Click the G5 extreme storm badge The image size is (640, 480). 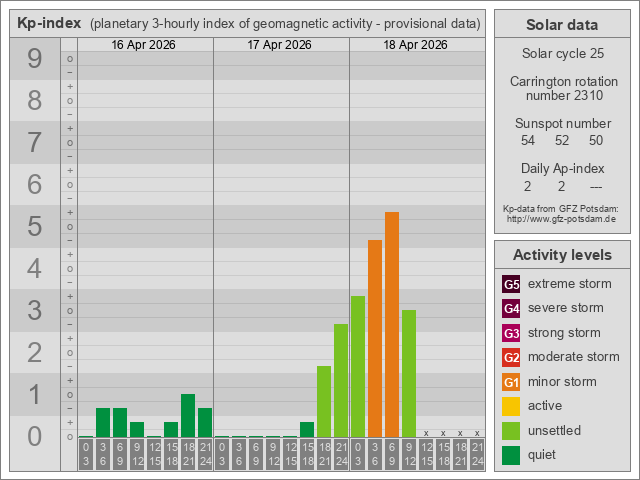[511, 284]
